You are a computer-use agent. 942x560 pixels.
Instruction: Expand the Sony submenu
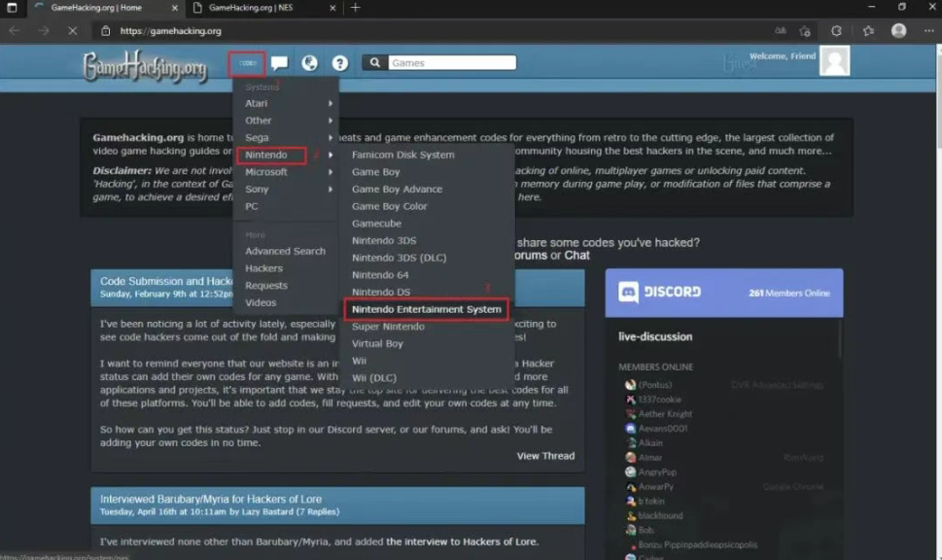[288, 190]
